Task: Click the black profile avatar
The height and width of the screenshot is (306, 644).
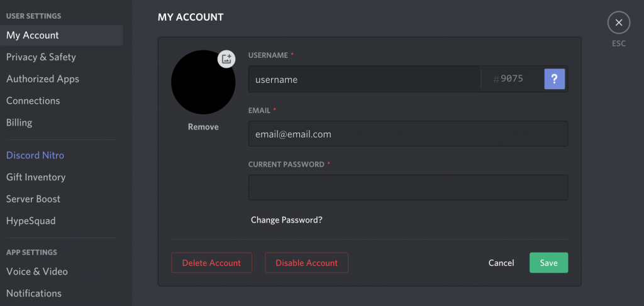Action: pyautogui.click(x=203, y=82)
